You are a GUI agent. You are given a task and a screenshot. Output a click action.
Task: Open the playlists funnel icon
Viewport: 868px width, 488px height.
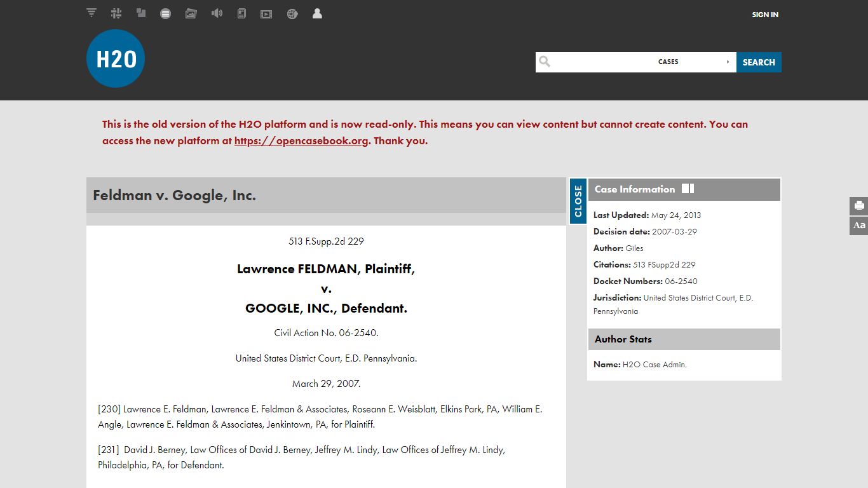tap(92, 13)
